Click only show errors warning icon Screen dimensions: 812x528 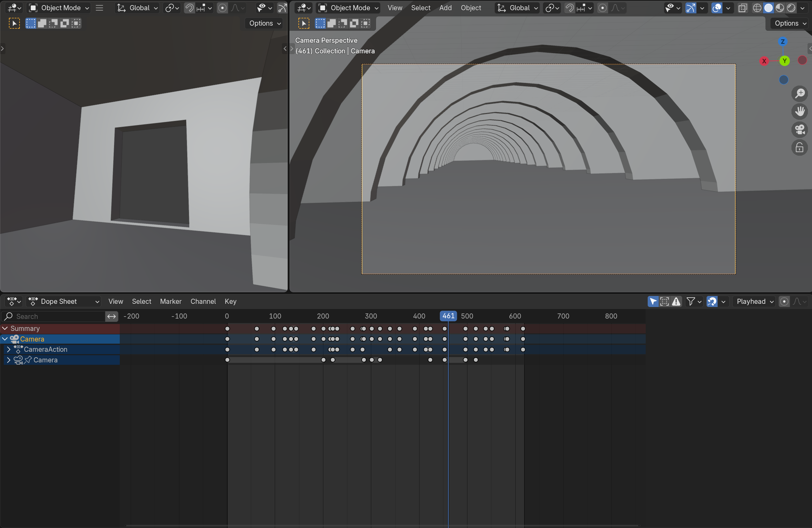coord(676,301)
